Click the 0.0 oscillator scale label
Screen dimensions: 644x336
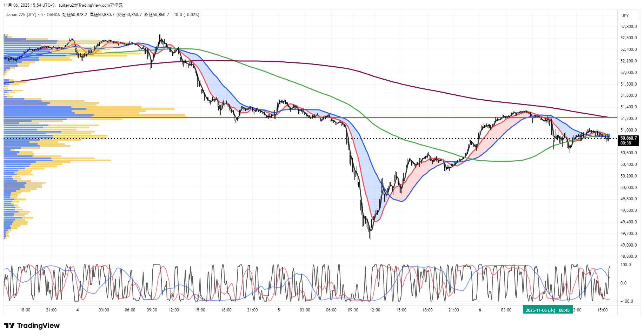pos(623,283)
